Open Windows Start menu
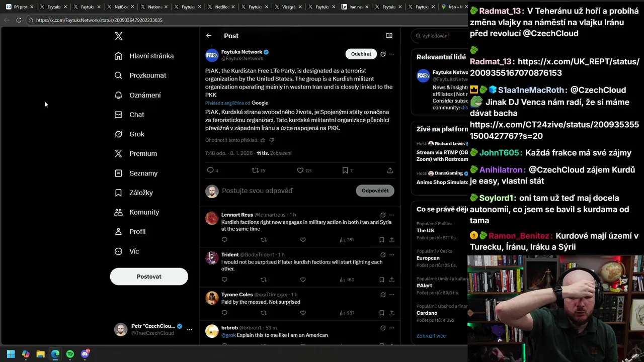The image size is (644, 362). point(11,354)
